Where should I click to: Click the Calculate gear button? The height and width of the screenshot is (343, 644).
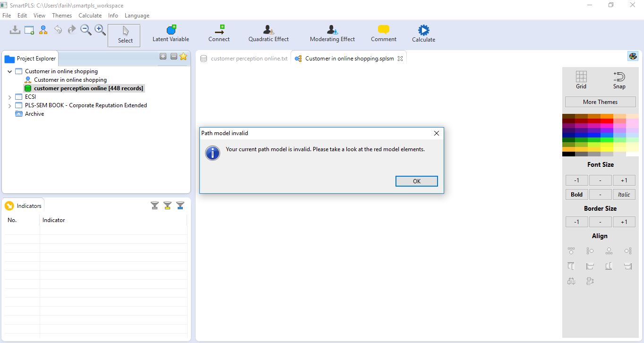click(x=423, y=34)
